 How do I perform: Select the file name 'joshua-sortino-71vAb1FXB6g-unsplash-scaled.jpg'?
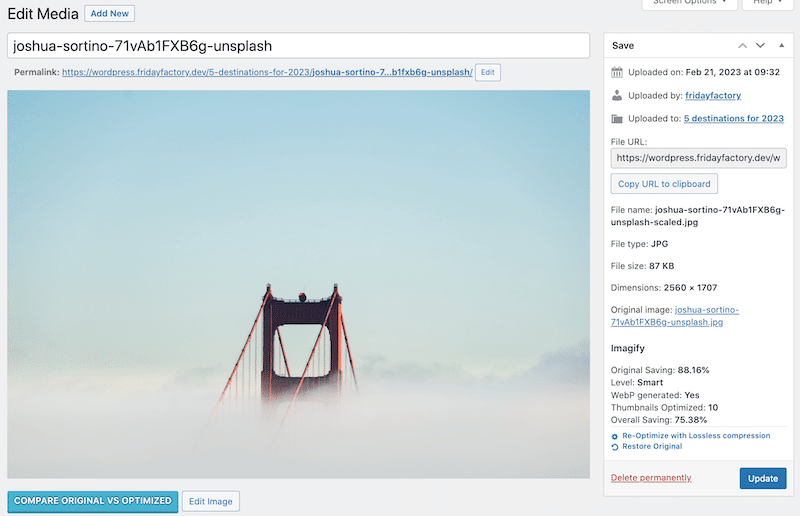pyautogui.click(x=697, y=216)
